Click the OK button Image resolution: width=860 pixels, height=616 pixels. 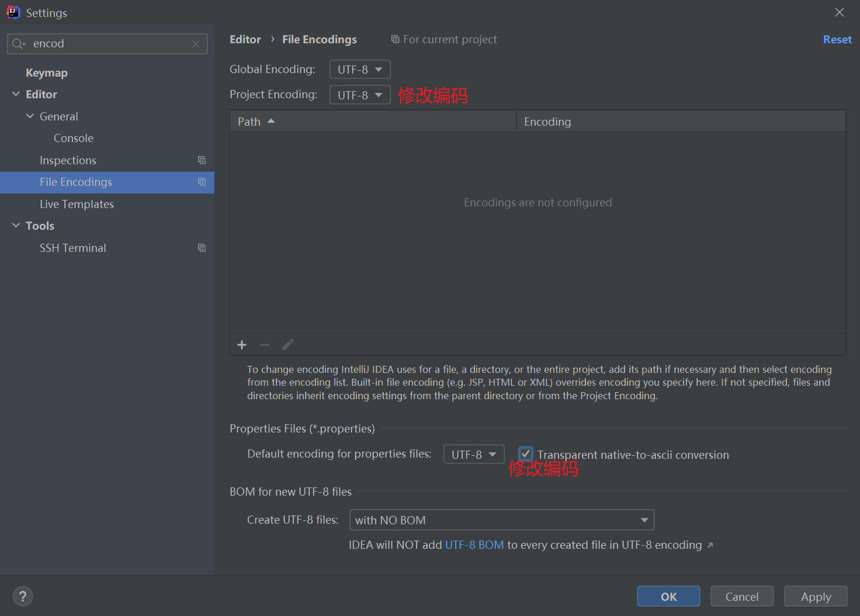(x=668, y=596)
